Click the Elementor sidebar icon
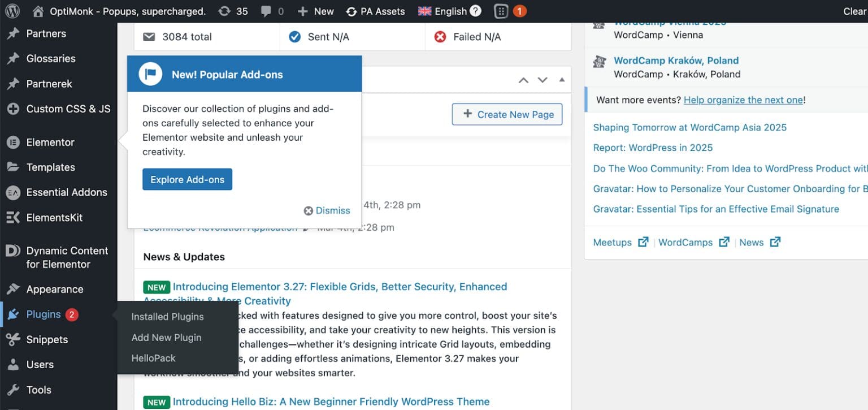This screenshot has height=410, width=868. tap(13, 143)
